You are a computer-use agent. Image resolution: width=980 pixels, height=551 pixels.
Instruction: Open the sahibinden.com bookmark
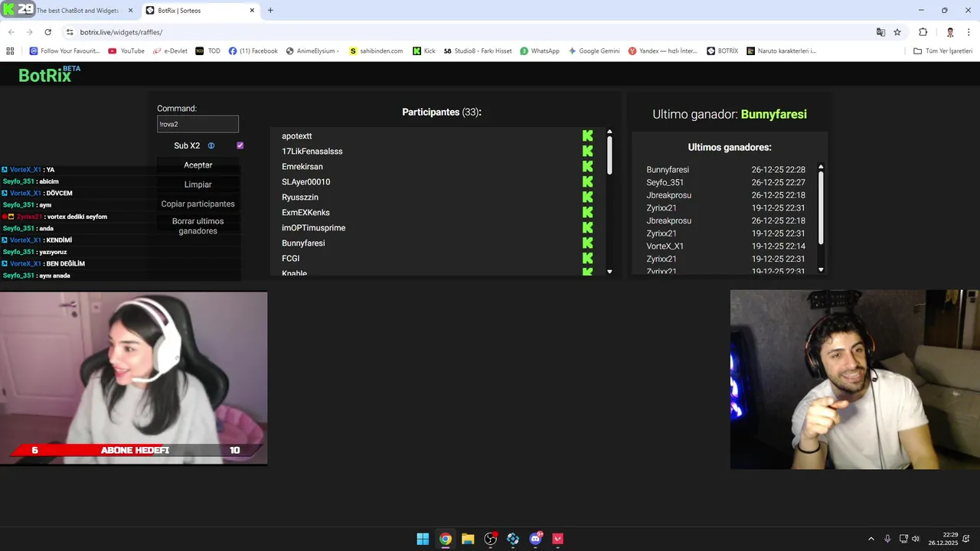click(376, 51)
